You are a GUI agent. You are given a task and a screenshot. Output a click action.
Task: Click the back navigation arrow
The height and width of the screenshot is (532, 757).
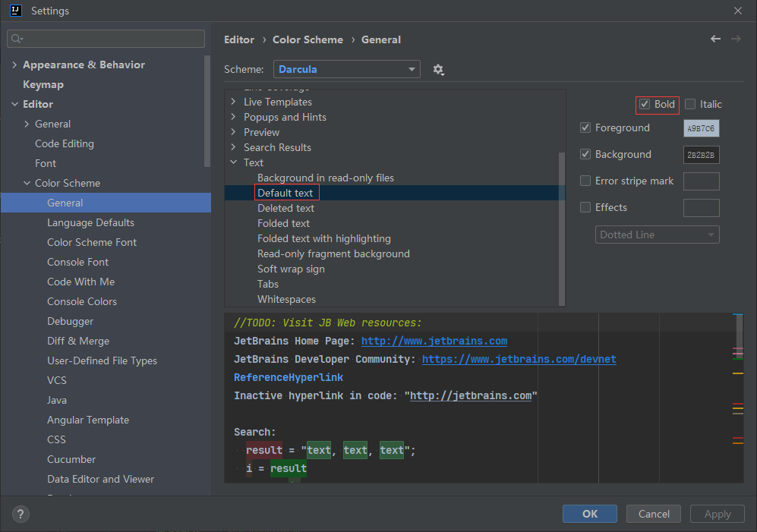pos(715,39)
